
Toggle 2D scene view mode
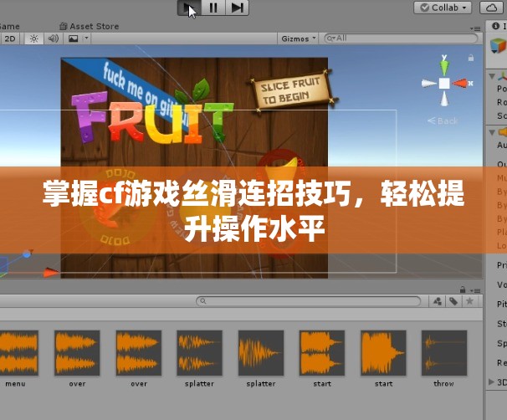click(10, 38)
